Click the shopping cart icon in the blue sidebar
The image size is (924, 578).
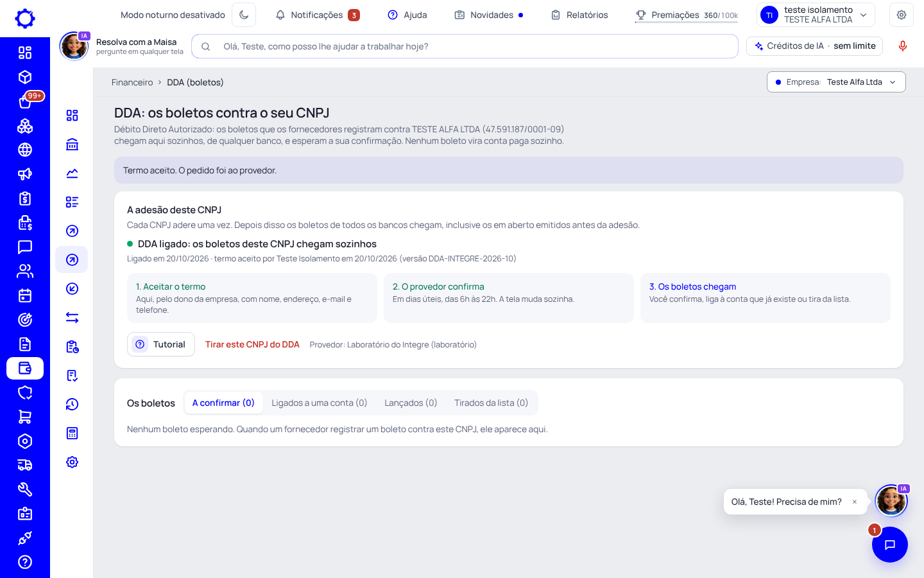pos(25,417)
